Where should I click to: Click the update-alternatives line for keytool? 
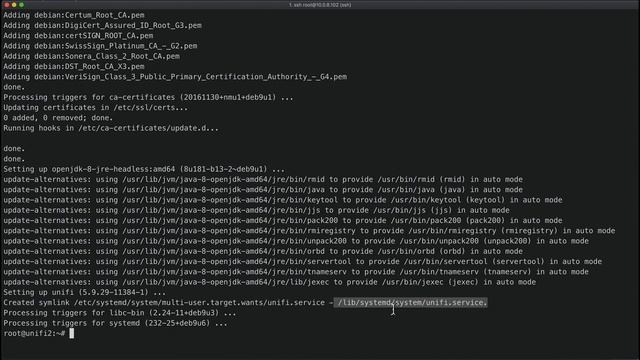(283, 200)
